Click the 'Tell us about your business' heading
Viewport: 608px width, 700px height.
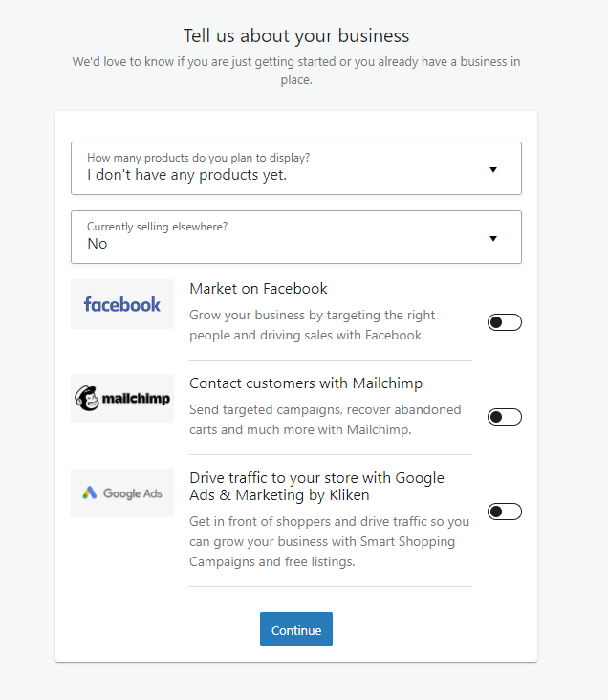pos(296,36)
